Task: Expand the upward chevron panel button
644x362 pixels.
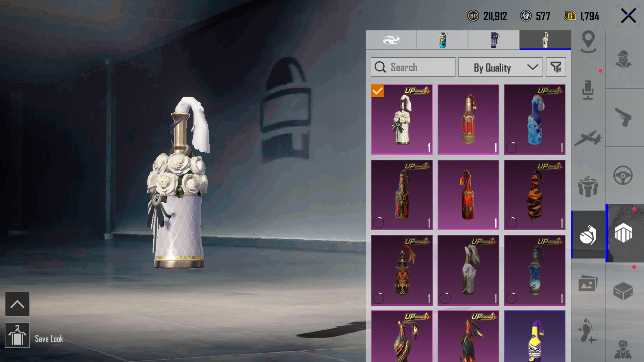Action: [x=17, y=304]
